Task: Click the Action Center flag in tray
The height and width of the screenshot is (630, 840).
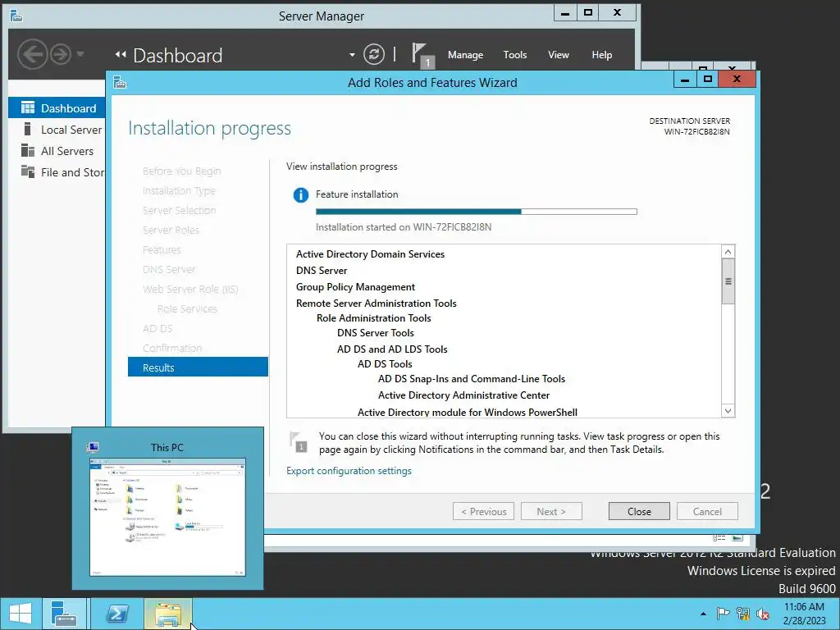Action: point(723,614)
